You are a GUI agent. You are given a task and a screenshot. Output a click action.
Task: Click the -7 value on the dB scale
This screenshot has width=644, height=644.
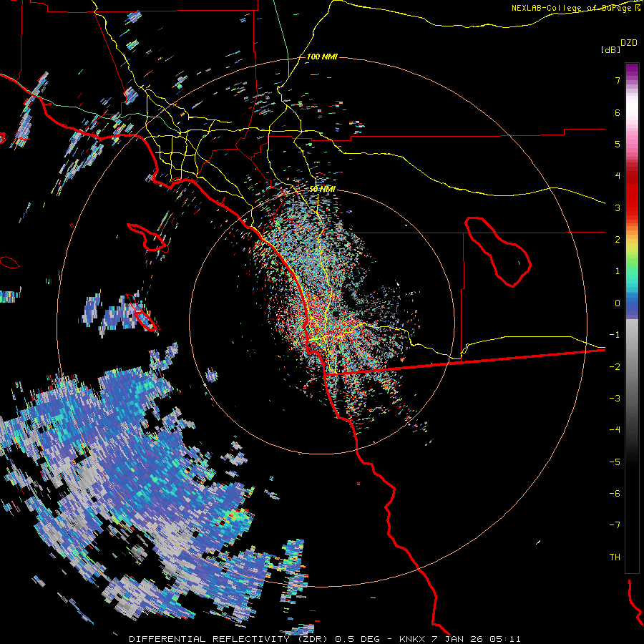tap(615, 525)
